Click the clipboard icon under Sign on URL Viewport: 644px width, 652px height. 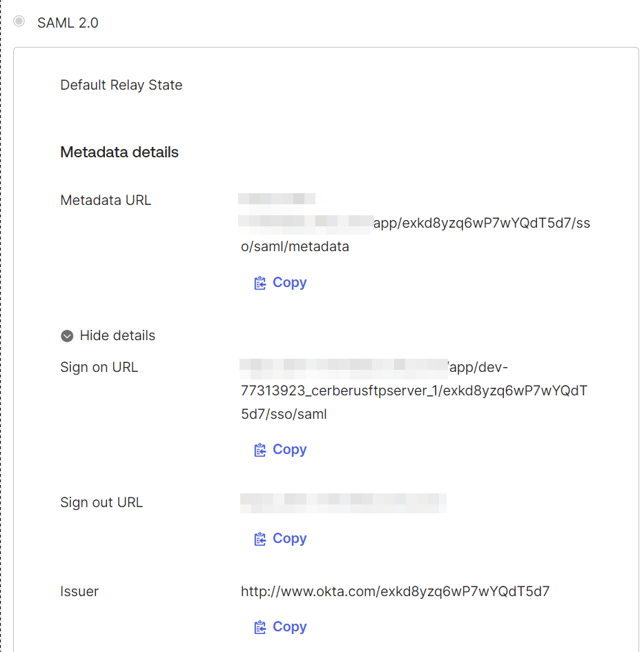[x=260, y=450]
